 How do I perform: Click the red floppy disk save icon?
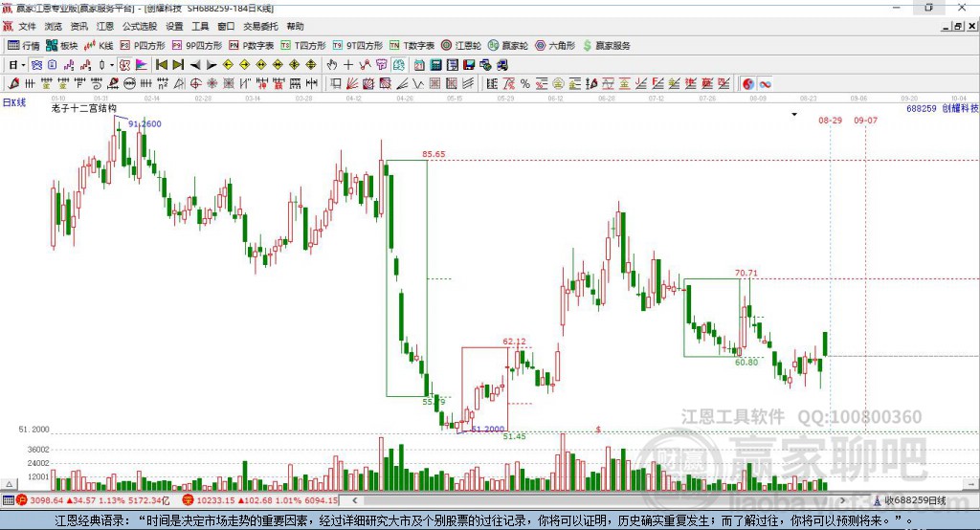click(x=469, y=64)
